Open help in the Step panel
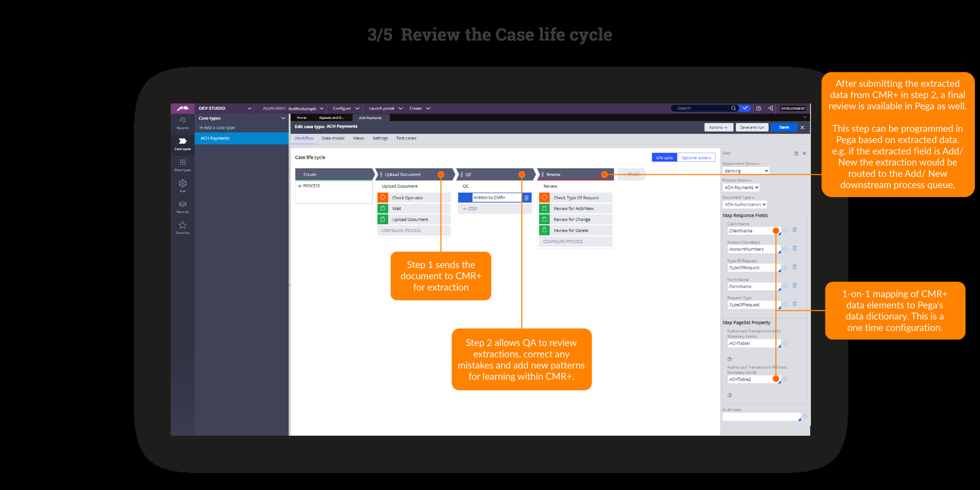980x490 pixels. point(796,154)
